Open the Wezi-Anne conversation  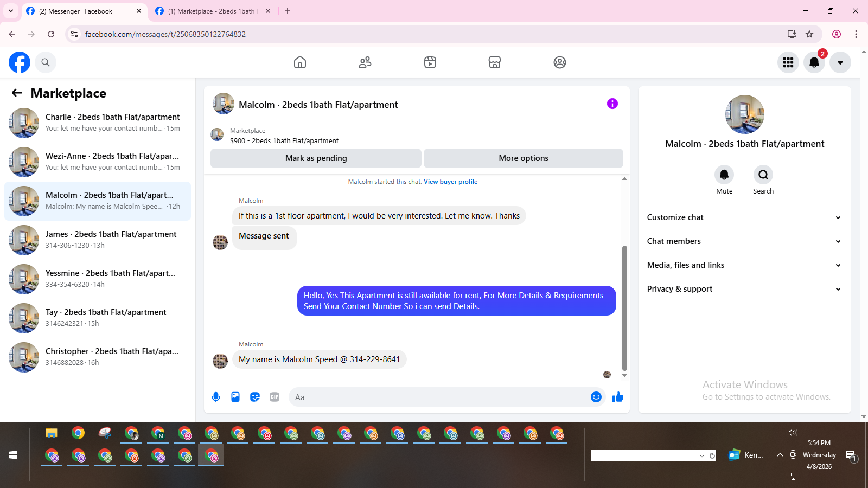(x=98, y=162)
